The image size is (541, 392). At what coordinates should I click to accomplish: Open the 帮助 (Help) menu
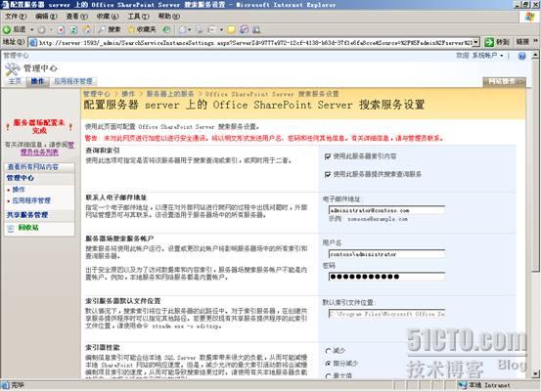[168, 17]
